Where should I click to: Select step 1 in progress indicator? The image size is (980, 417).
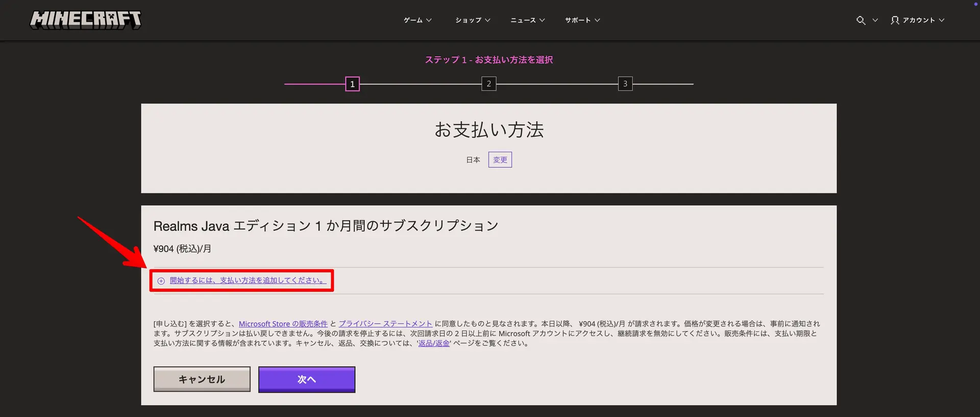pos(352,84)
